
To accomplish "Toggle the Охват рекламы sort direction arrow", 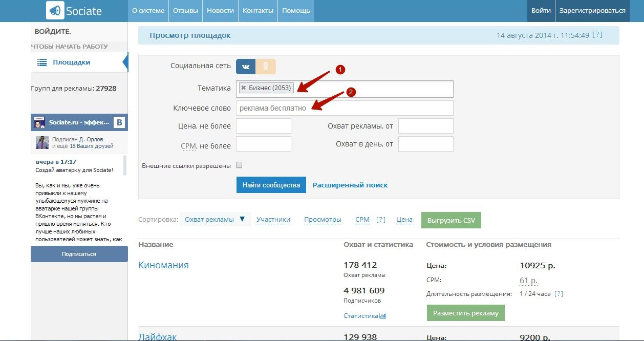I will (242, 219).
